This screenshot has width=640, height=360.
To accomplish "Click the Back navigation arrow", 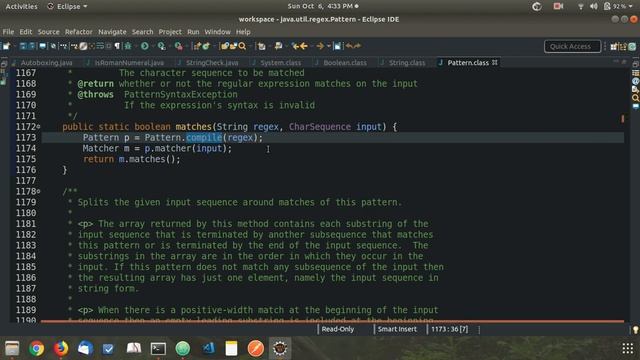I will tap(304, 46).
